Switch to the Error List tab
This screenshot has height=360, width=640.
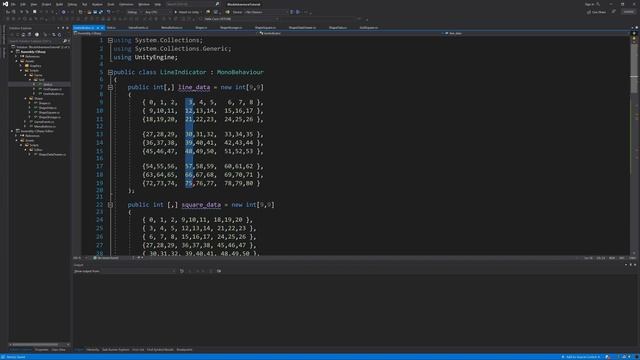pyautogui.click(x=138, y=350)
